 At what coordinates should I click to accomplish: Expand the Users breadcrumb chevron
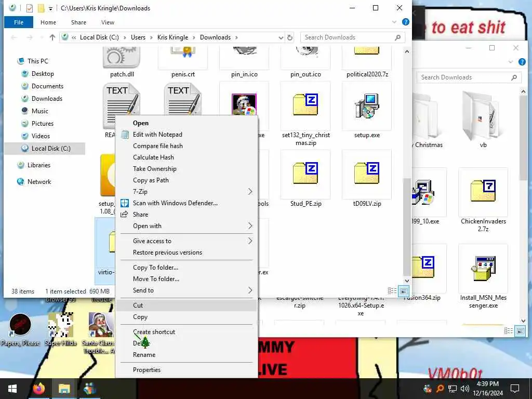click(x=151, y=37)
